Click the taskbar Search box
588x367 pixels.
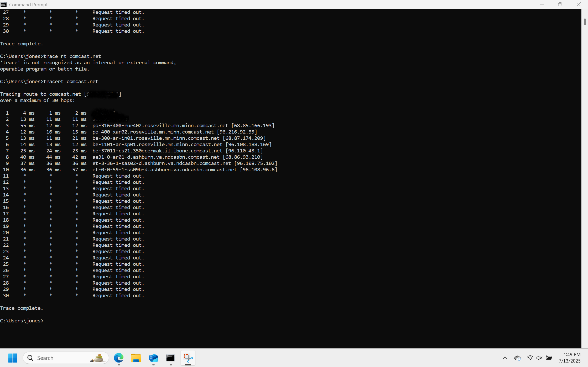66,358
